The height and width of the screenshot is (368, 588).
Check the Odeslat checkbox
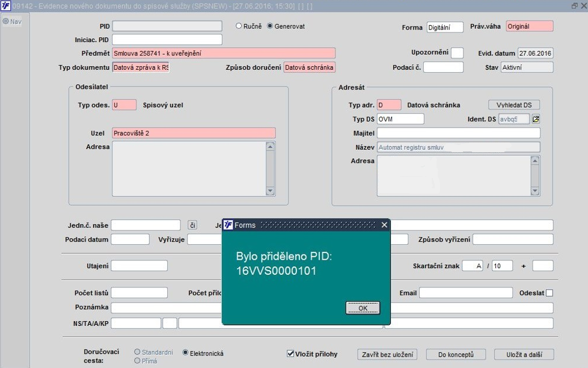coord(550,293)
